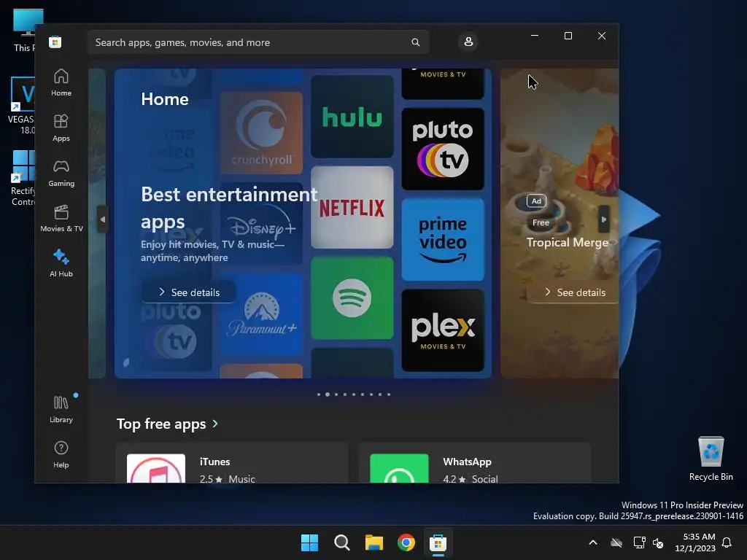Open the iTunes app card
The width and height of the screenshot is (747, 560).
[x=232, y=463]
